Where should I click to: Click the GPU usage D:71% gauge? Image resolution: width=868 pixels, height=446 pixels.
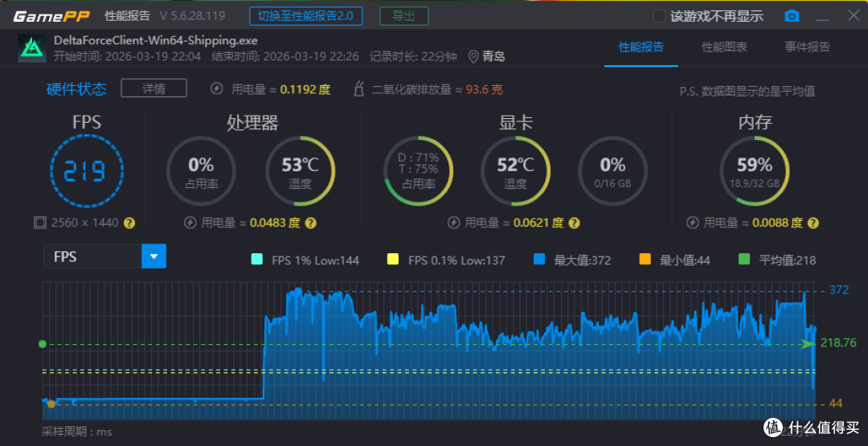[x=419, y=170]
